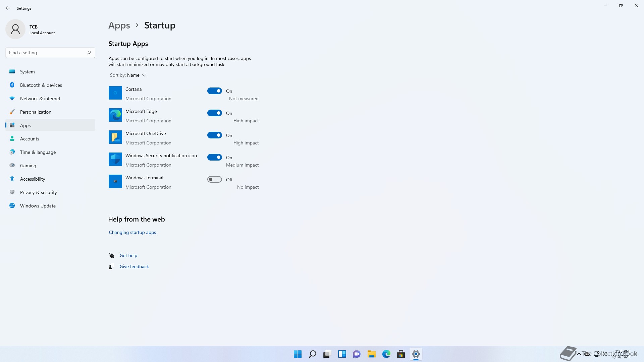Show hidden icons chevron in system tray
Screen dimensions: 644x362
579,354
